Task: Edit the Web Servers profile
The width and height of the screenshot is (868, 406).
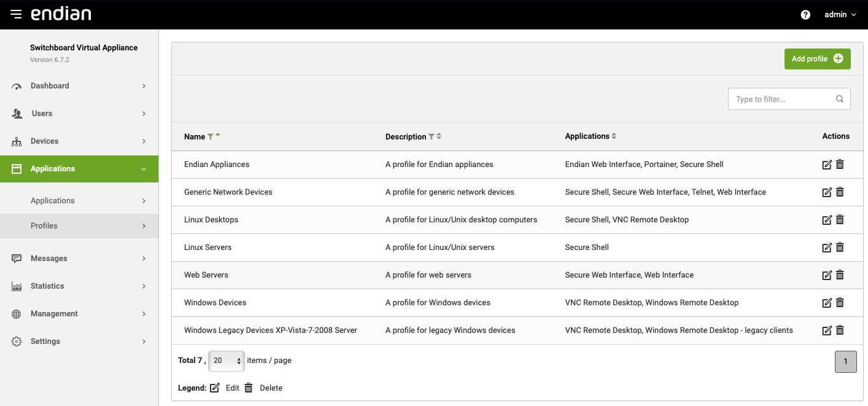Action: pyautogui.click(x=826, y=275)
